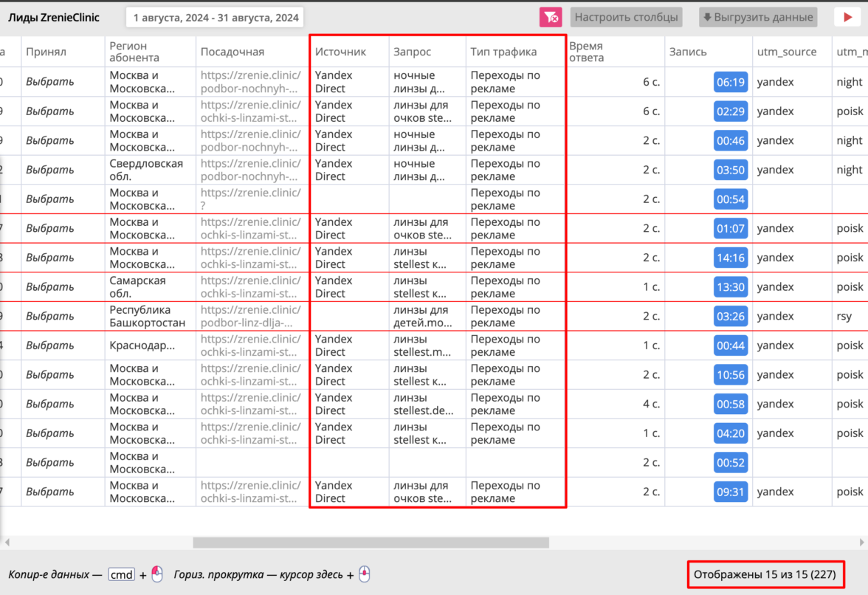Click the right arrow of horizontal scrollbar
868x595 pixels.
pyautogui.click(x=862, y=543)
